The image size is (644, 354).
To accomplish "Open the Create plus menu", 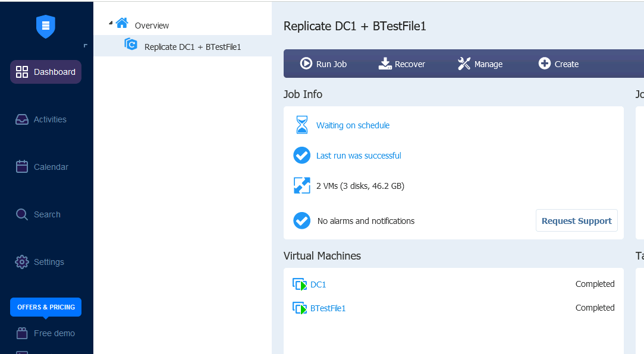I will click(x=558, y=64).
